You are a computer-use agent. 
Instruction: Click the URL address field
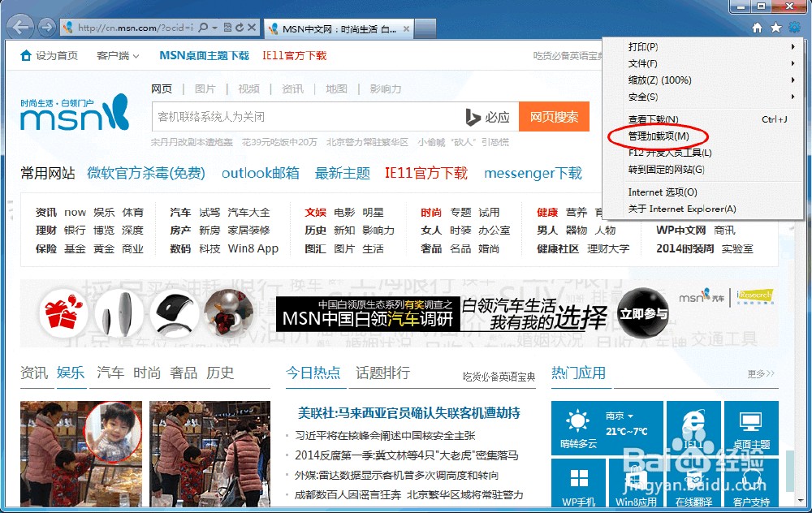[135, 28]
